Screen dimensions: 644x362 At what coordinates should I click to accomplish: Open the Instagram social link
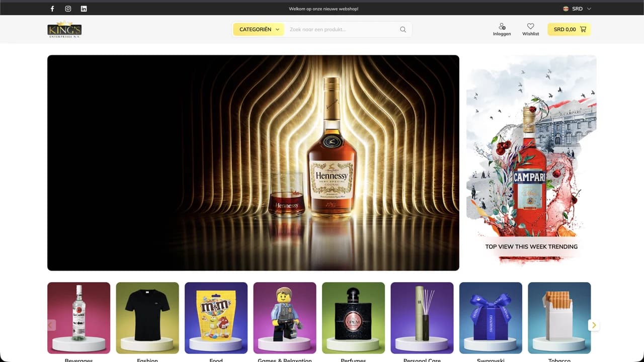point(68,9)
